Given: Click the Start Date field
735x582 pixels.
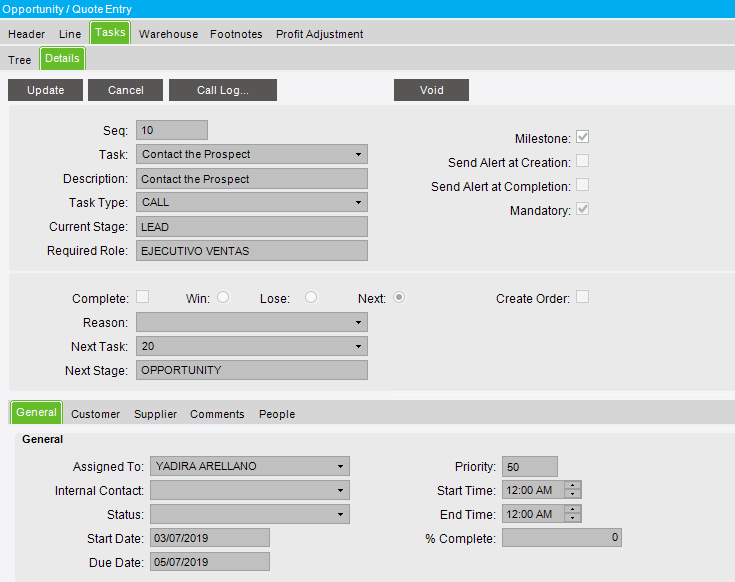Looking at the screenshot, I should pos(210,538).
